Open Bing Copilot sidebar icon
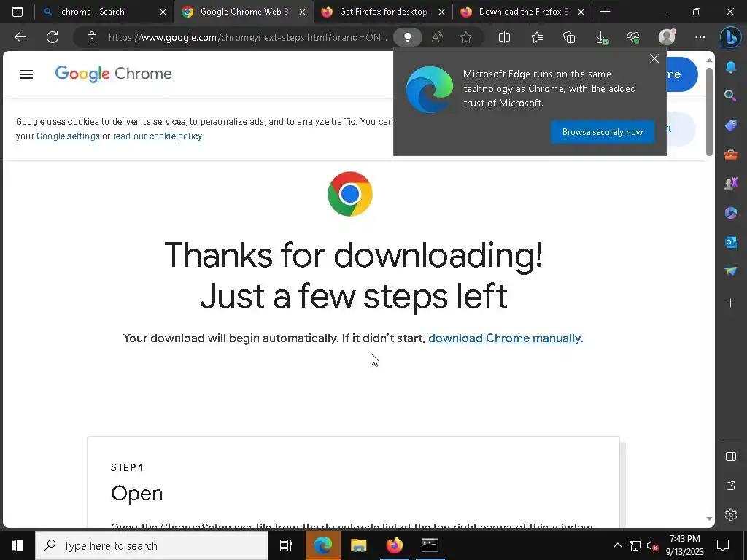 (730, 38)
